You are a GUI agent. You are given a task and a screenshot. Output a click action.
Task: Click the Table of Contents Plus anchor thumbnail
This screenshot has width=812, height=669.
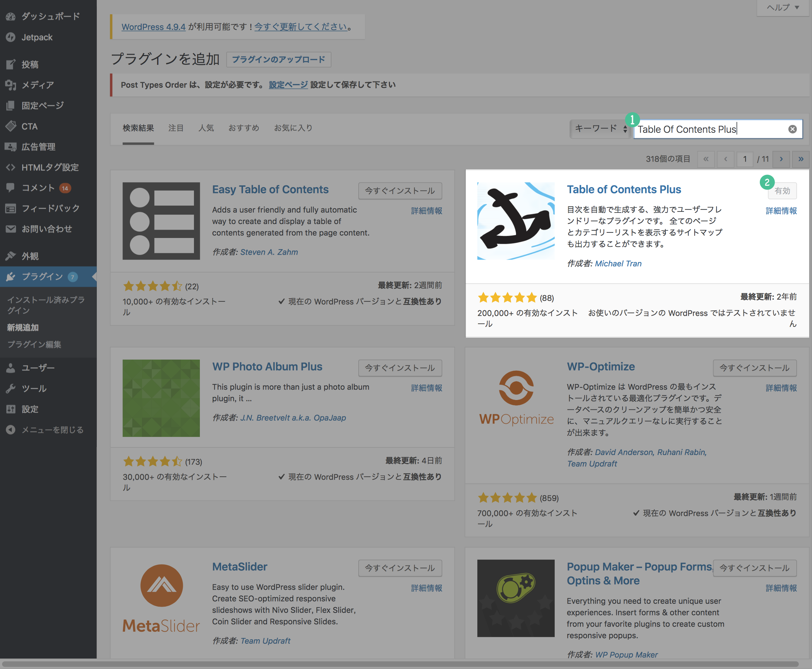tap(516, 221)
